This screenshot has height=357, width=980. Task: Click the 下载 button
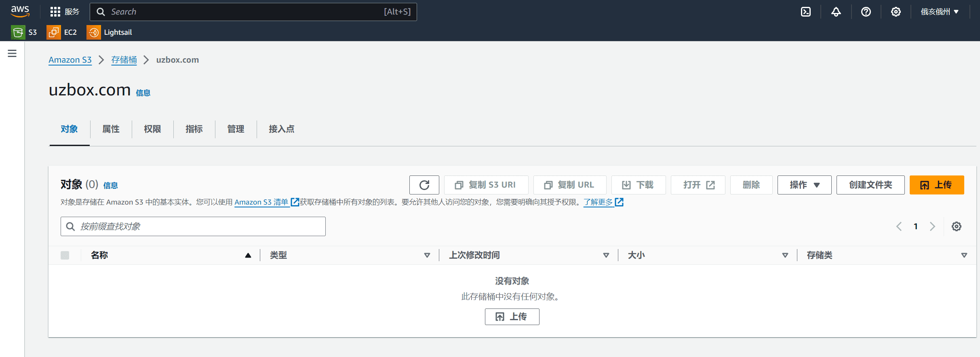(639, 185)
